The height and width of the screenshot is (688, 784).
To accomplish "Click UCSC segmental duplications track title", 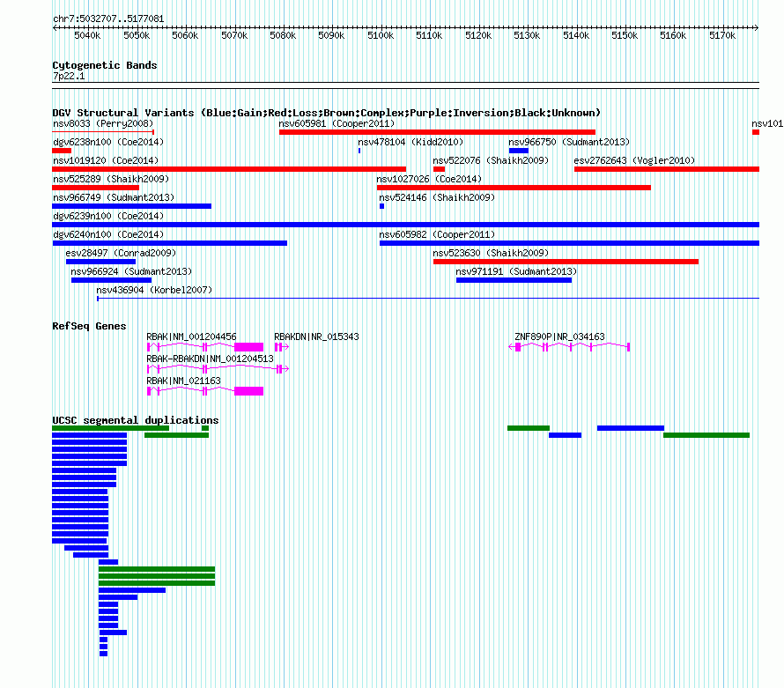I will tap(136, 420).
